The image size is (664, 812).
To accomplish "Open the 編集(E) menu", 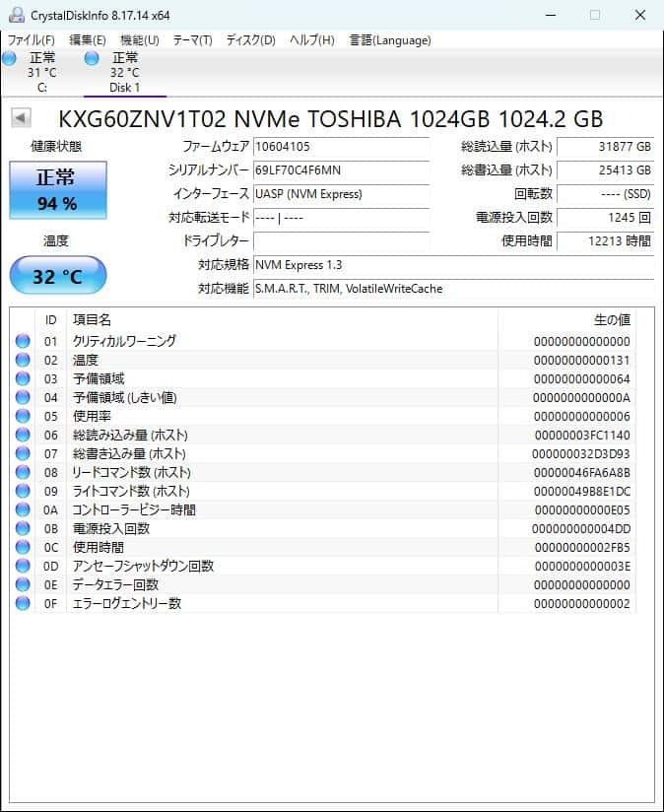I will (88, 40).
